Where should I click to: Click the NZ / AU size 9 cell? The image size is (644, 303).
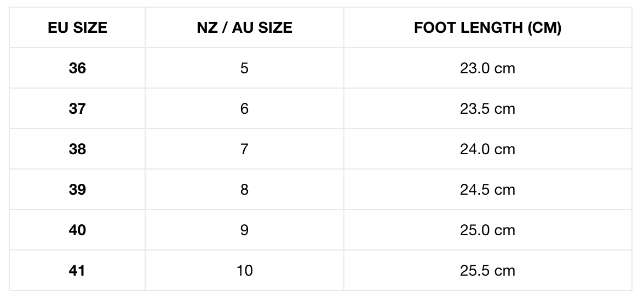point(244,230)
